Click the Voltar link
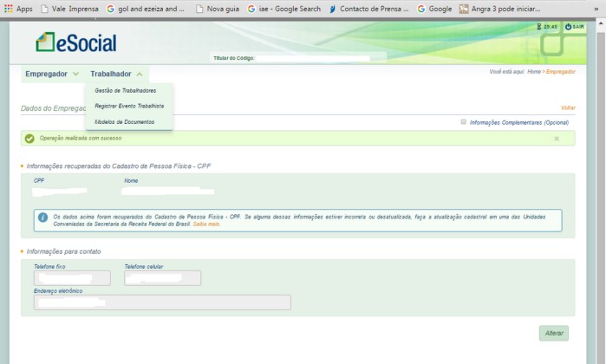 (568, 108)
